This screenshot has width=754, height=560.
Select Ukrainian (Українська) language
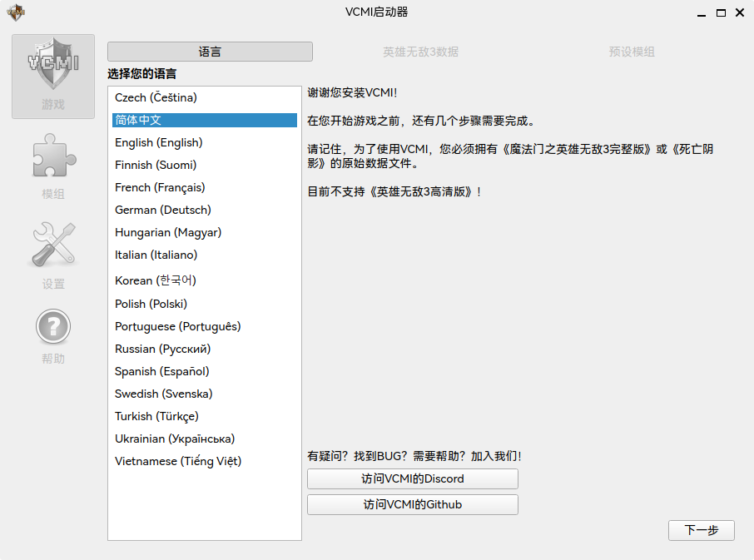[205, 439]
